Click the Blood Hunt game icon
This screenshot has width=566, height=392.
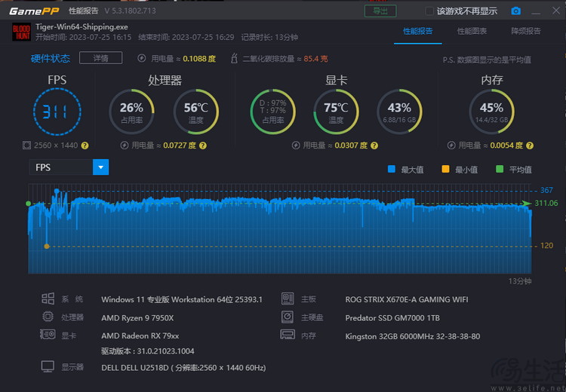click(22, 32)
